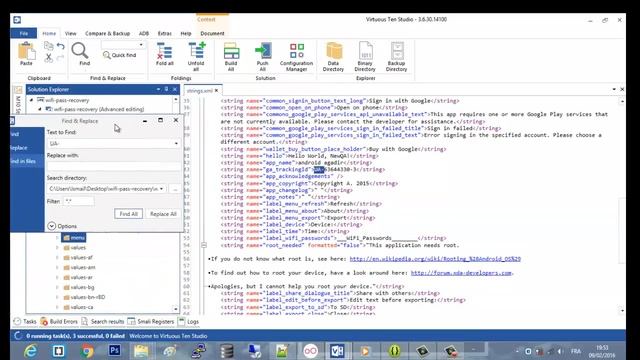Click the Find All button
The height and width of the screenshot is (360, 640).
129,214
